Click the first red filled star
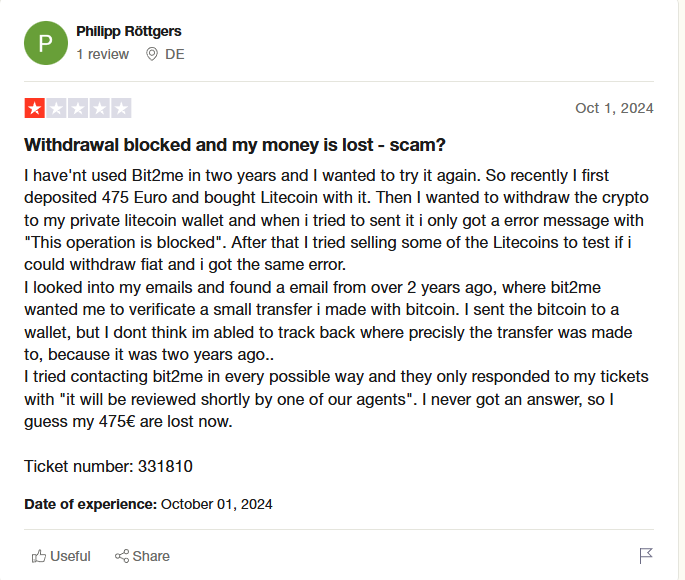 click(34, 108)
